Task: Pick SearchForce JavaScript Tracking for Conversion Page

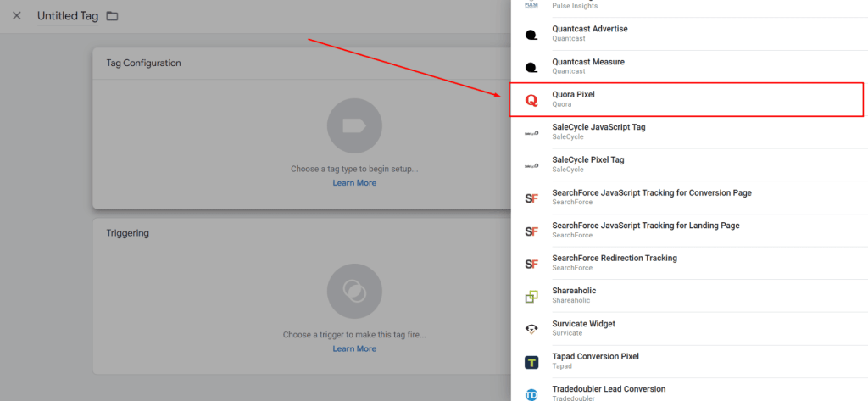Action: point(651,192)
